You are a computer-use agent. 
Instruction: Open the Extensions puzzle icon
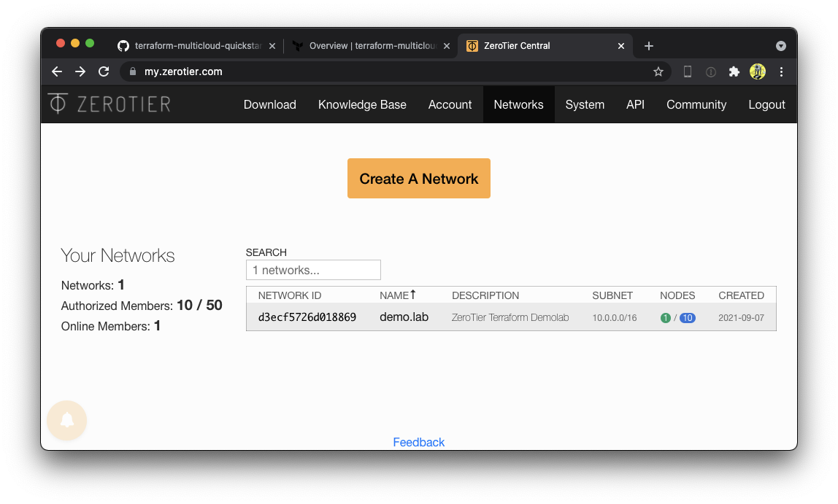(x=734, y=71)
